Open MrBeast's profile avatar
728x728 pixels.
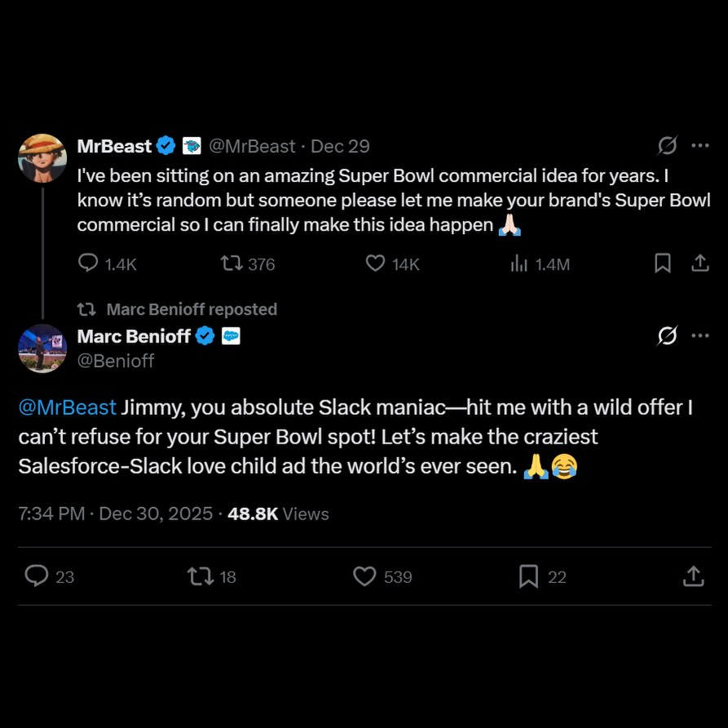[42, 158]
